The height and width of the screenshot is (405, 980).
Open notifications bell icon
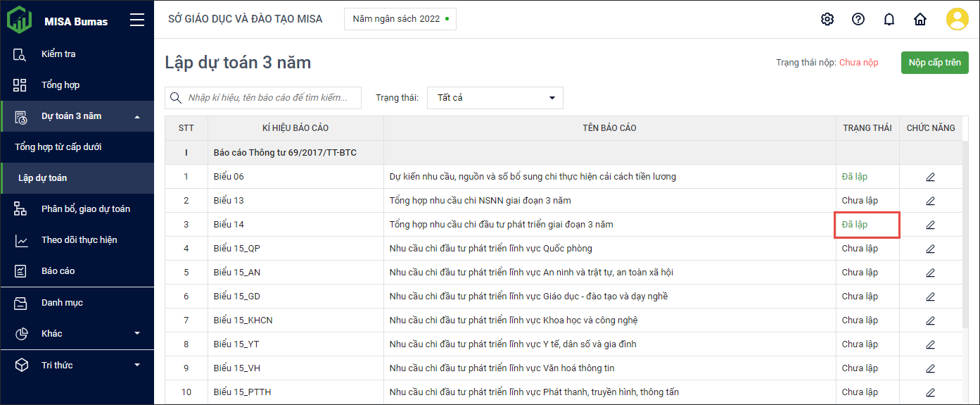point(889,19)
